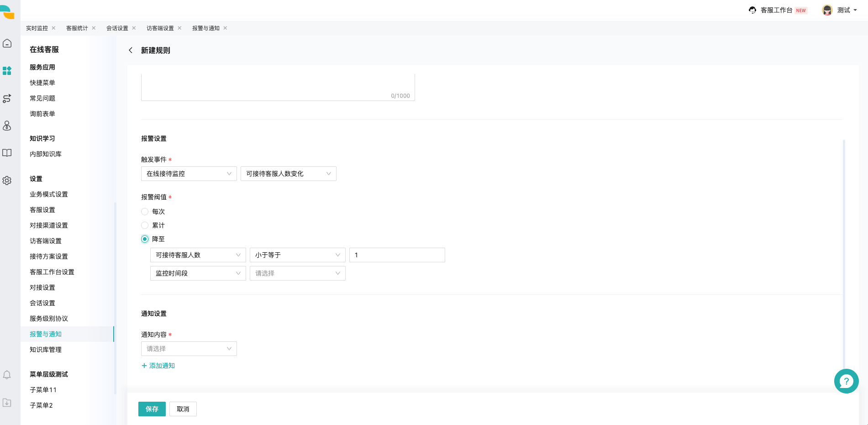Open the floating help question-mark button
Image resolution: width=868 pixels, height=425 pixels.
(846, 381)
